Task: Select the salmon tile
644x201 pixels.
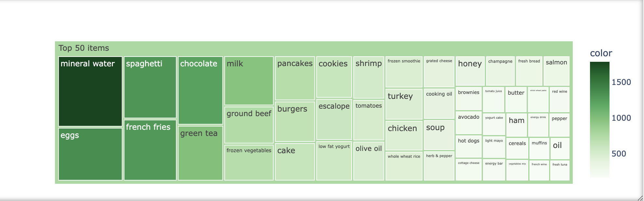Action: [x=557, y=71]
